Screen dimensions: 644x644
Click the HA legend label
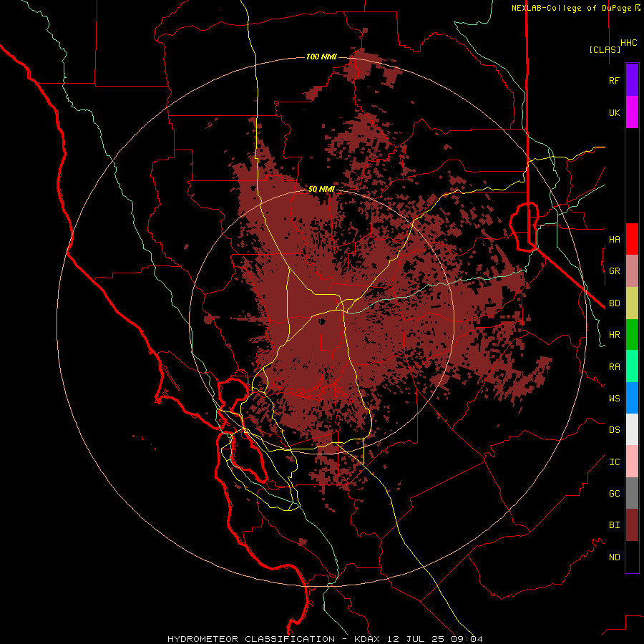pos(614,239)
